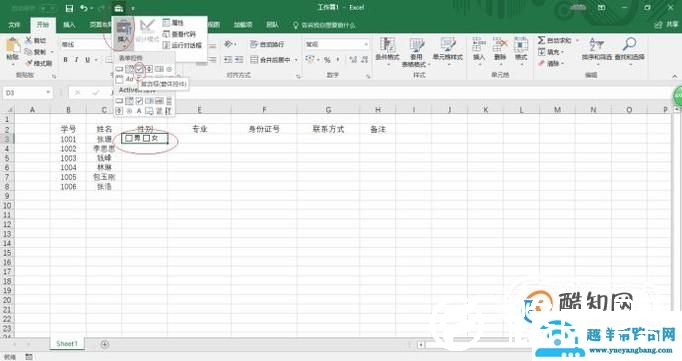Viewport: 682px width, 361px height.
Task: Select cell containing 1006
Action: [x=68, y=187]
